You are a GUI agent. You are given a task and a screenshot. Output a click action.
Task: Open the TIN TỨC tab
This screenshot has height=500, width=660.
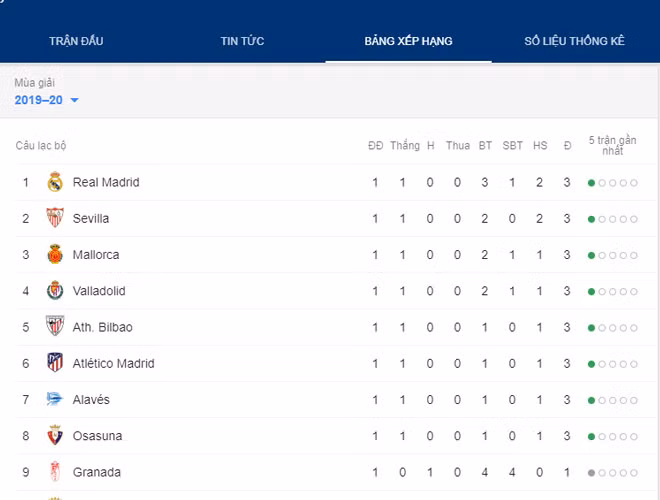click(x=242, y=41)
